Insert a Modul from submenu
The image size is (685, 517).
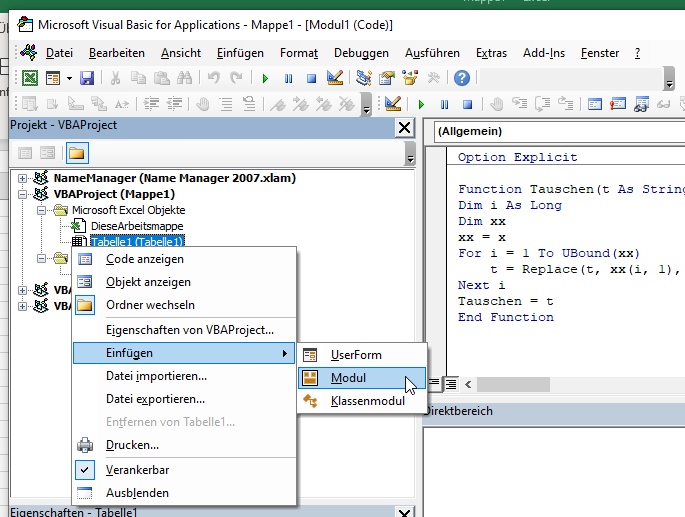click(x=362, y=378)
